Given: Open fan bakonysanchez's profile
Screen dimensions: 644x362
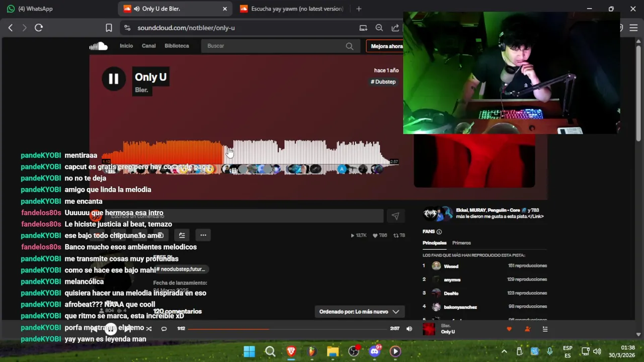Looking at the screenshot, I should [x=460, y=307].
